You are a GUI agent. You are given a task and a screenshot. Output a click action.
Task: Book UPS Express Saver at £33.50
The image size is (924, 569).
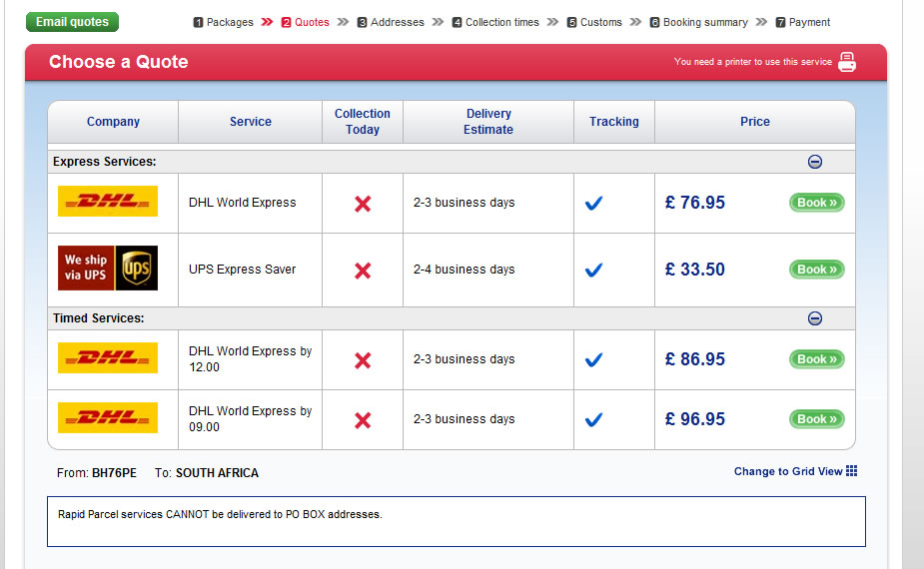tap(816, 270)
